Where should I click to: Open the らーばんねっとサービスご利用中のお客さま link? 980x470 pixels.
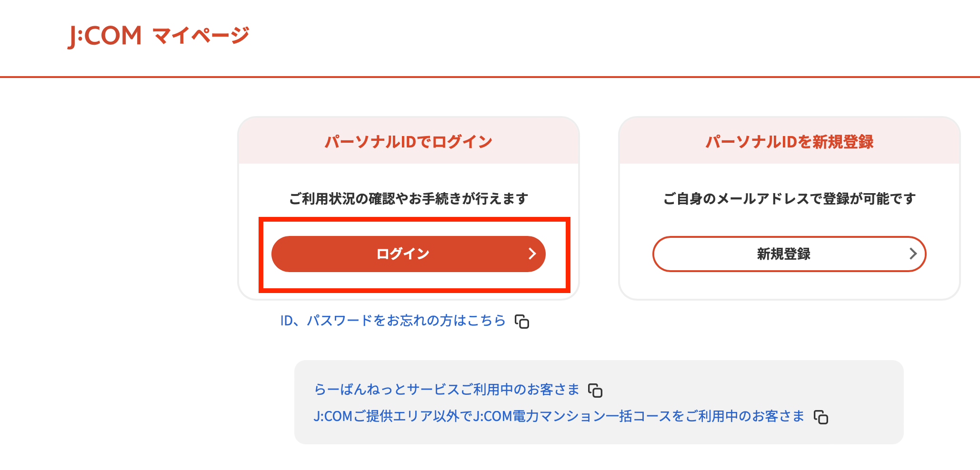click(x=446, y=390)
